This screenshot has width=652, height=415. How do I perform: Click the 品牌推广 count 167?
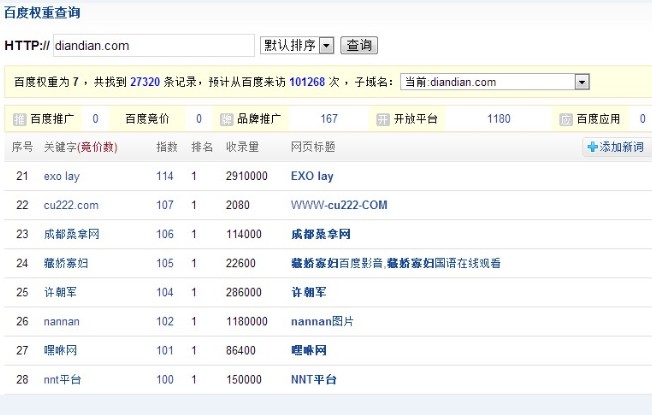click(329, 119)
